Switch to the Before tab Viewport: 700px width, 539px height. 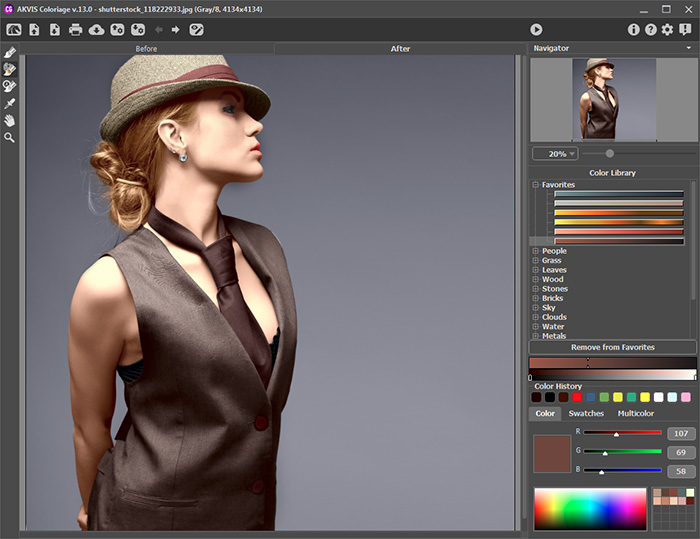tap(147, 48)
